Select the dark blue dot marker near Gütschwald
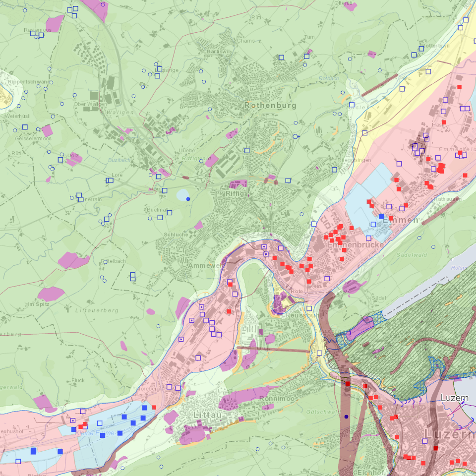476x476 pixels. (x=347, y=417)
